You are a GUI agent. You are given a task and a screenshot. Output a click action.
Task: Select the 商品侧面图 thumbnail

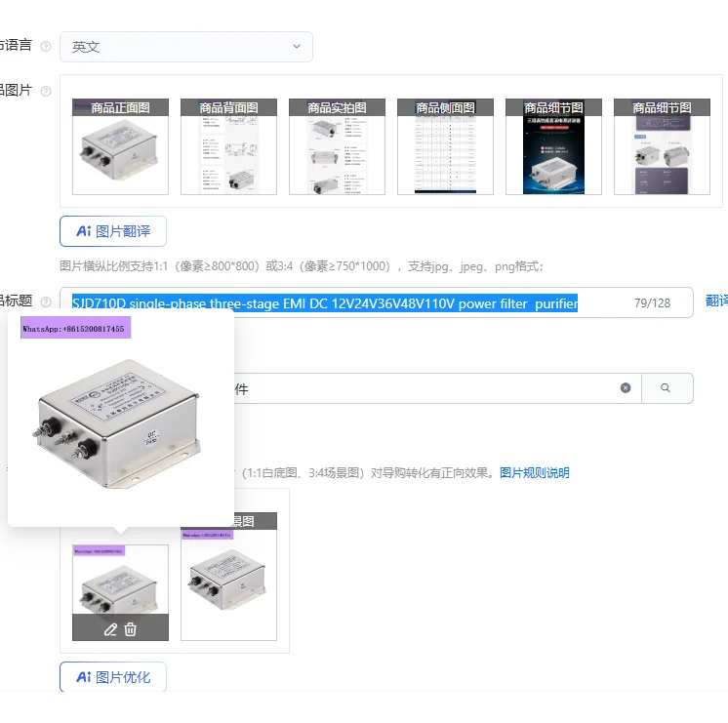(x=445, y=146)
